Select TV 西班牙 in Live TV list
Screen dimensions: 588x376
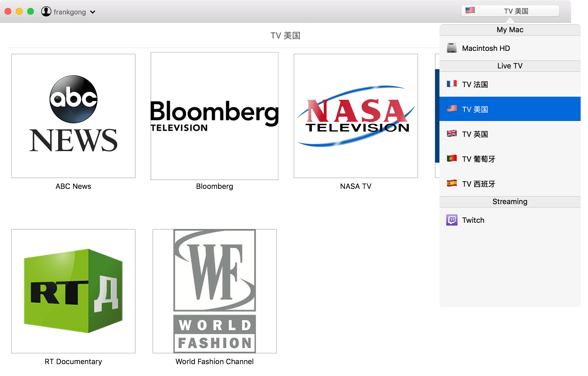pyautogui.click(x=510, y=183)
